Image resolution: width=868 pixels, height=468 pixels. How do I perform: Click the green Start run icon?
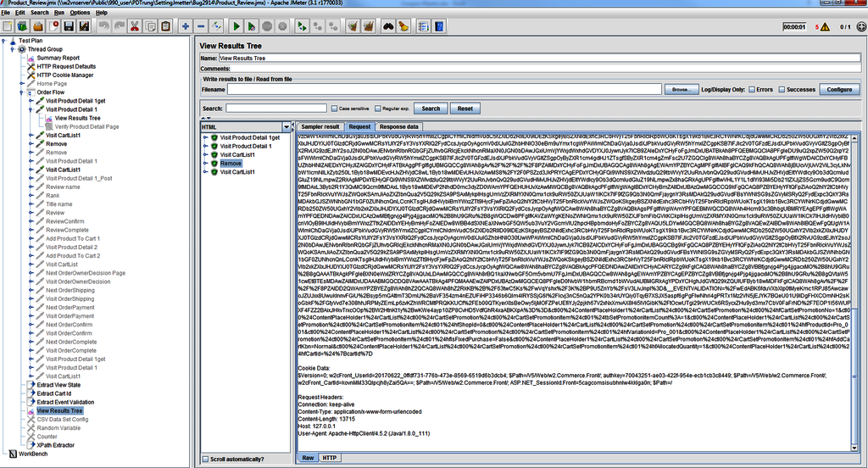click(236, 26)
